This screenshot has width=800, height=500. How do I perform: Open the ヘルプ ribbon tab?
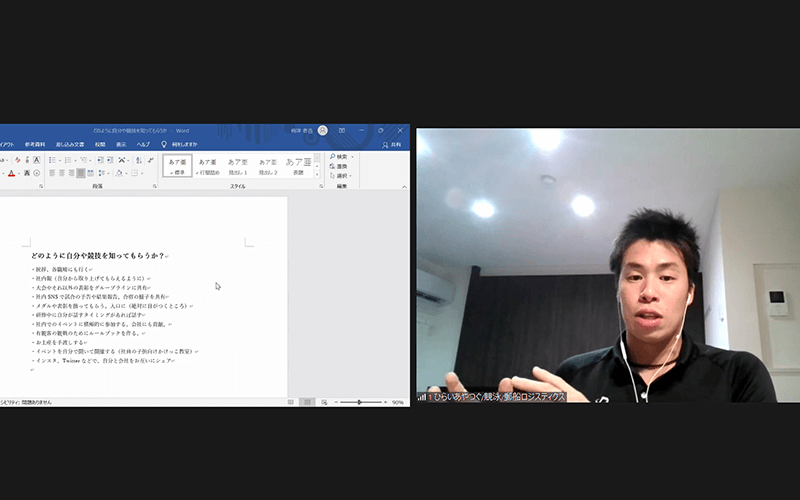143,144
